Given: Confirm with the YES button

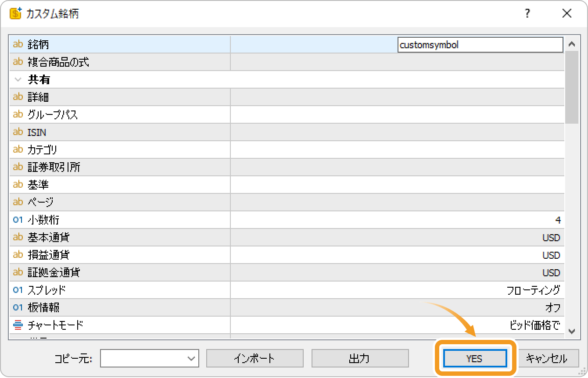Looking at the screenshot, I should (x=474, y=358).
